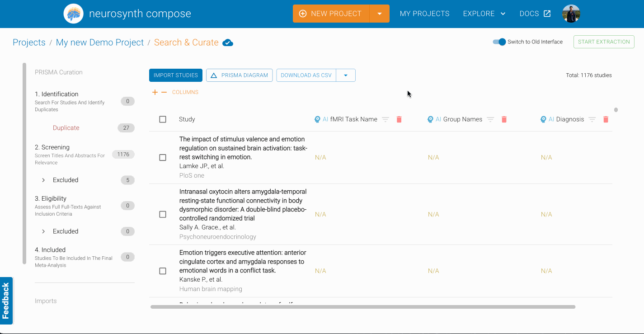This screenshot has width=644, height=334.
Task: Click AI icon beside Diagnosis
Action: [x=543, y=119]
